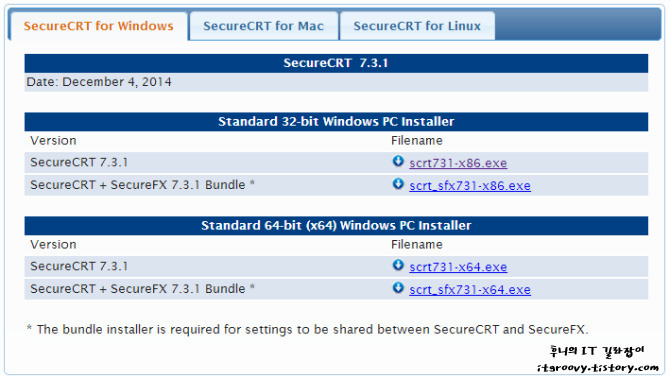670x378 pixels.
Task: Click the itgroovy.tistory.com watermark
Action: click(x=598, y=367)
